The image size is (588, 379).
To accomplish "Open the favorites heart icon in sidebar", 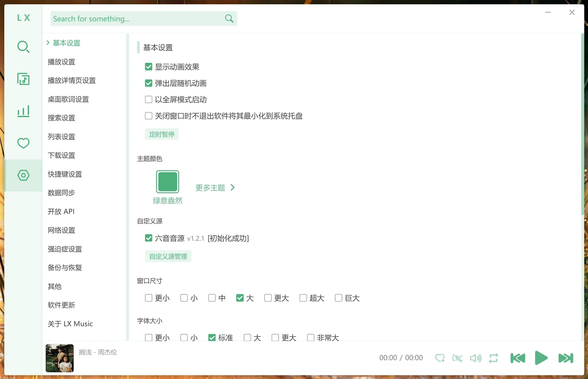I will pyautogui.click(x=23, y=143).
